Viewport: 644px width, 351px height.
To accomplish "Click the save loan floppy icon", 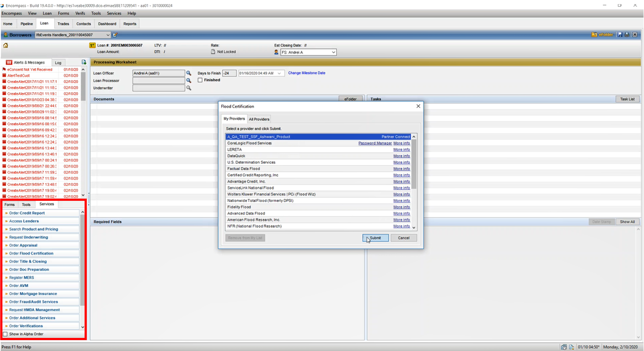I will click(620, 35).
